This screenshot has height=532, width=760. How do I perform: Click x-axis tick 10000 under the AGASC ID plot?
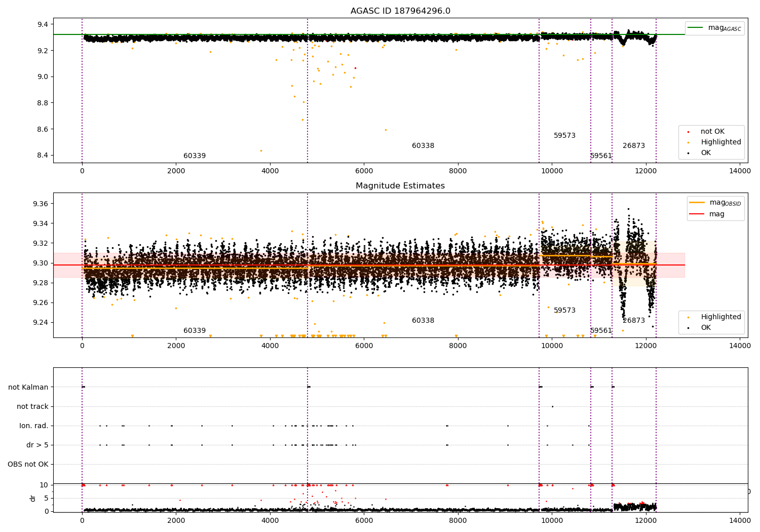coord(552,171)
